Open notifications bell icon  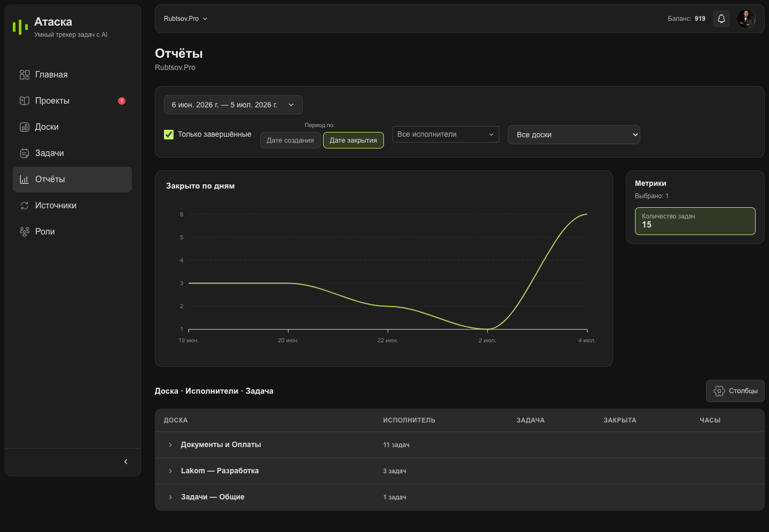[x=721, y=19]
